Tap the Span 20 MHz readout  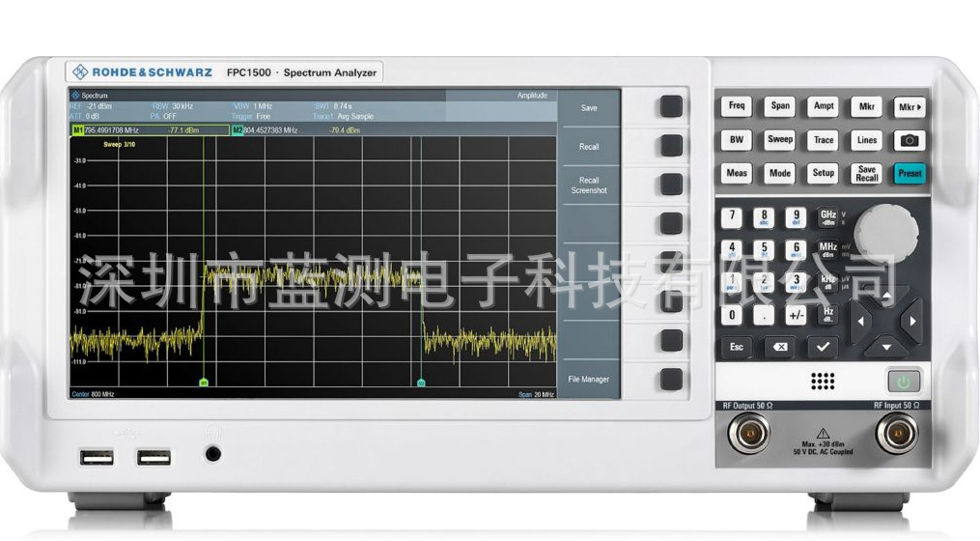pyautogui.click(x=536, y=395)
